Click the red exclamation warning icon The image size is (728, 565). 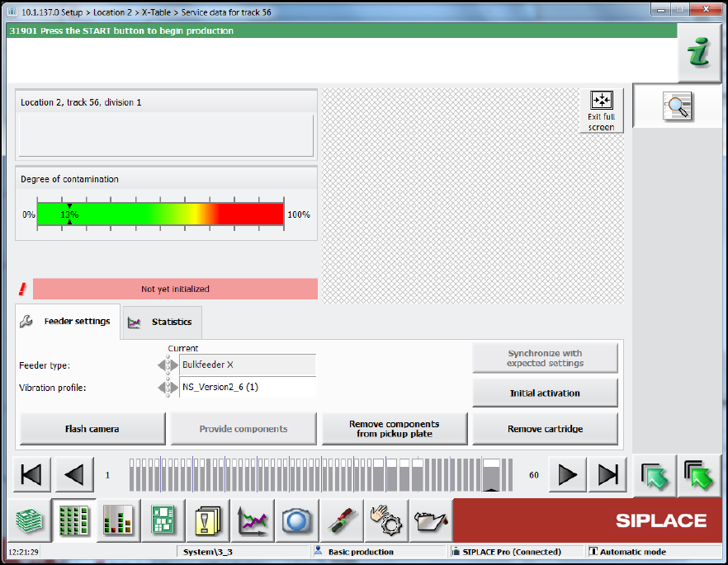22,289
